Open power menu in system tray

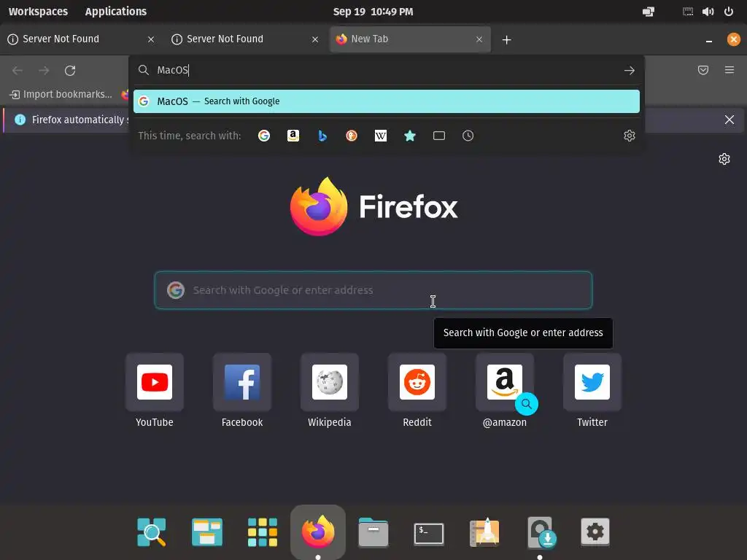(x=729, y=12)
